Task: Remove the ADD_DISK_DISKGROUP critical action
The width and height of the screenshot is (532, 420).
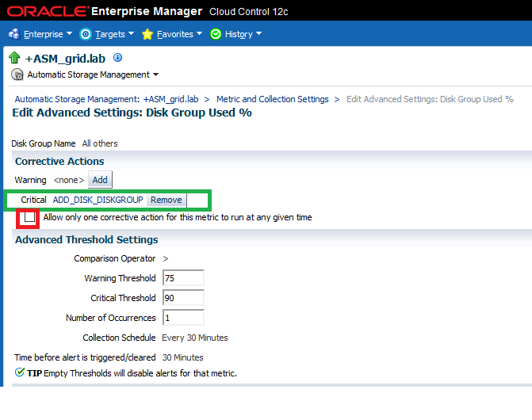Action: 166,200
